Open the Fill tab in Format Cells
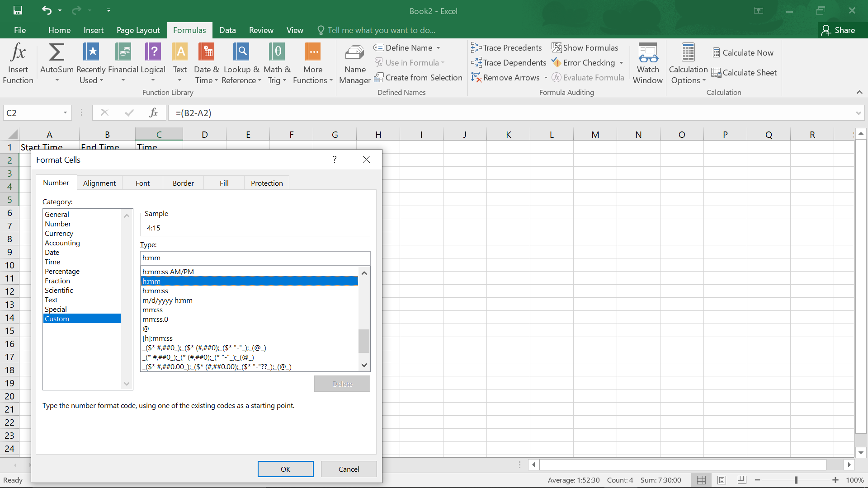Image resolution: width=868 pixels, height=488 pixels. [224, 183]
